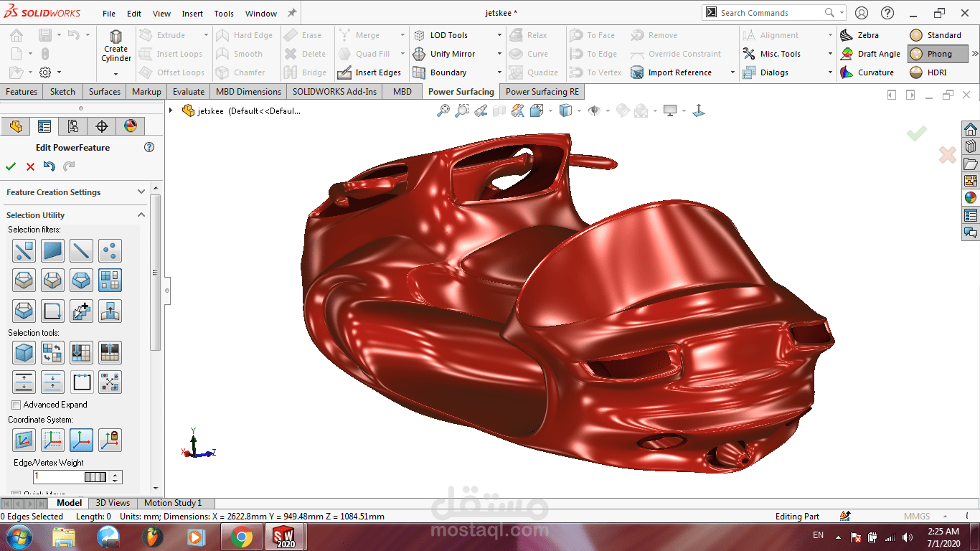Image resolution: width=980 pixels, height=551 pixels.
Task: Switch to the Power Surfacing RE tab
Action: 542,92
